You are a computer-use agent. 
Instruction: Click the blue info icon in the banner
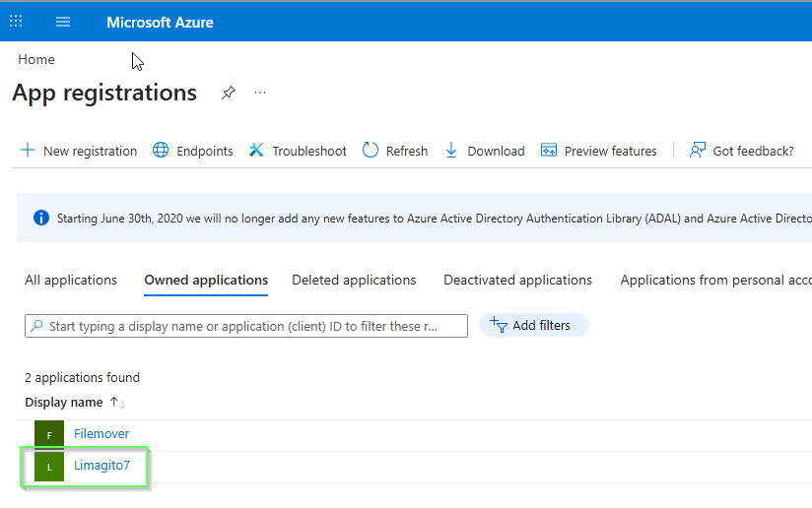click(x=41, y=218)
